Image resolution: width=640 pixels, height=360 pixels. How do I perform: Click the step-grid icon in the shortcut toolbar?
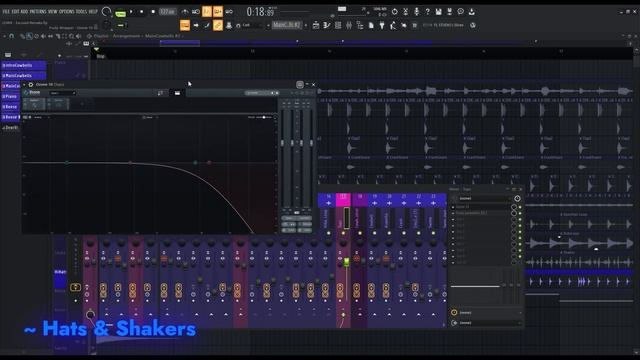pyautogui.click(x=338, y=25)
